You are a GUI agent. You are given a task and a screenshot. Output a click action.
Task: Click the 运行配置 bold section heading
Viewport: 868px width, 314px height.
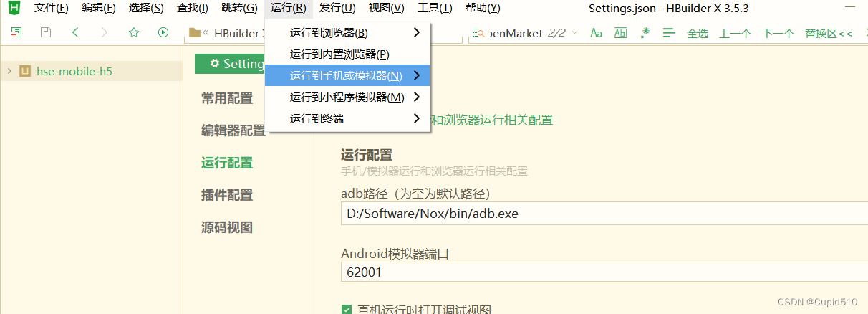point(367,155)
